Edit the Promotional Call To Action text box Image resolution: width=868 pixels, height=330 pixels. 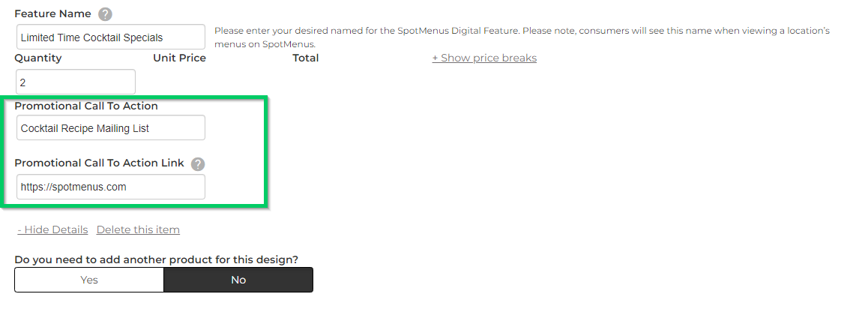coord(111,128)
